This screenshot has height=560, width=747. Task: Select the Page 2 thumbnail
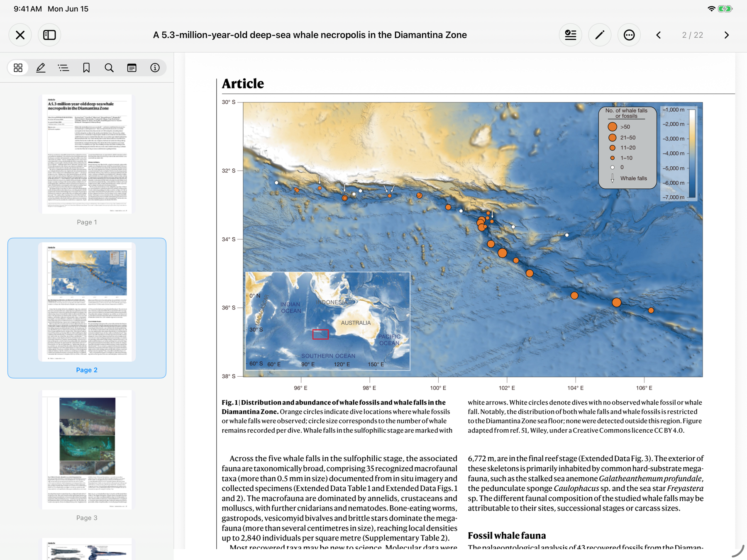click(x=87, y=302)
